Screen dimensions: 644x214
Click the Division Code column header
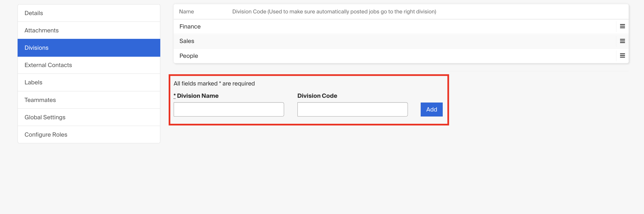[334, 11]
